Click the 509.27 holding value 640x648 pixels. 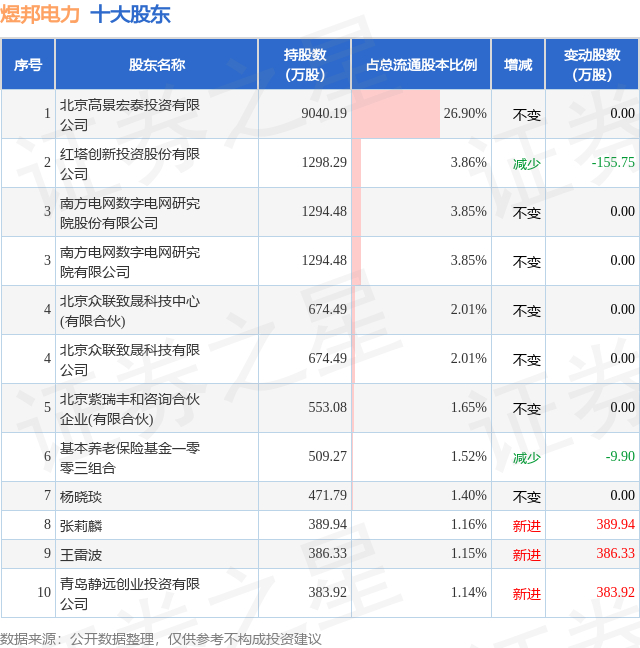pos(327,456)
